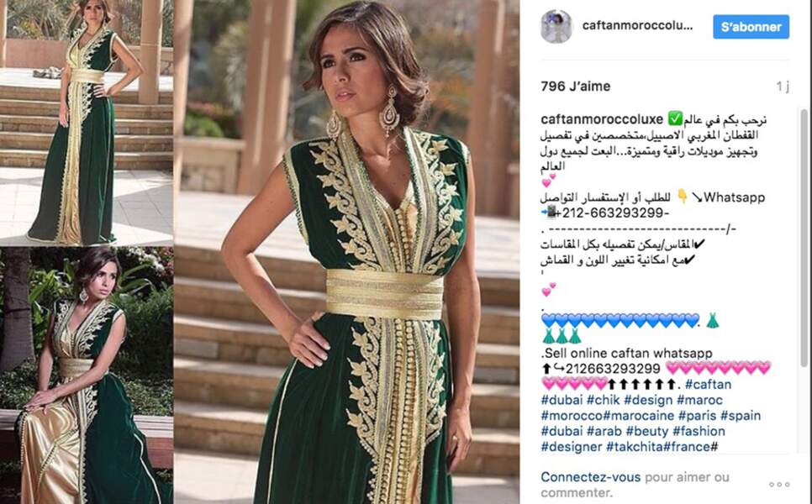Open the 796 J'aime likes count
This screenshot has height=504, width=812.
point(575,87)
